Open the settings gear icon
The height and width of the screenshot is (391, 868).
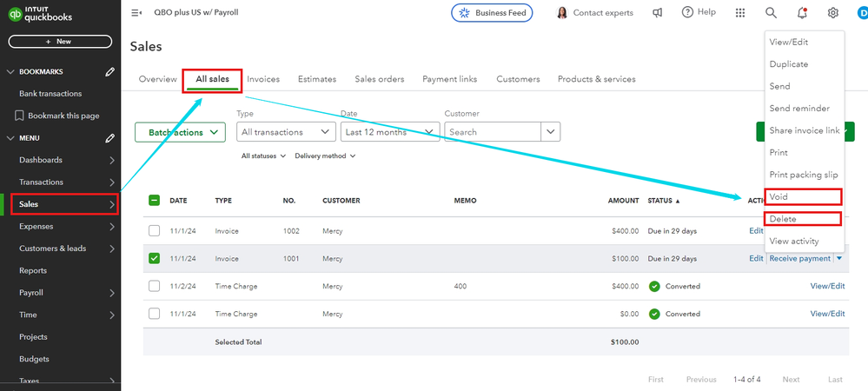pyautogui.click(x=833, y=13)
